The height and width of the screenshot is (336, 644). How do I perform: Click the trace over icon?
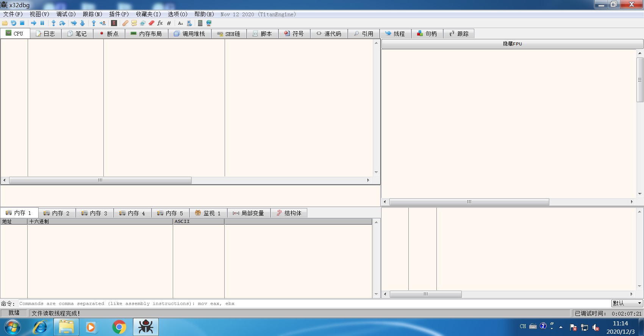click(x=82, y=23)
